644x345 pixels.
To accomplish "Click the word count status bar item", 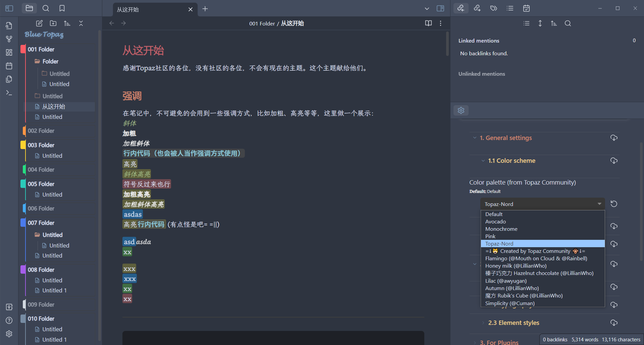I will coord(585,340).
